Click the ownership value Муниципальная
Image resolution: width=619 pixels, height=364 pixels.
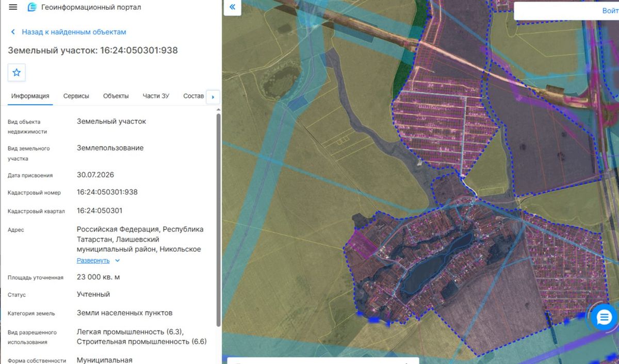pyautogui.click(x=105, y=360)
